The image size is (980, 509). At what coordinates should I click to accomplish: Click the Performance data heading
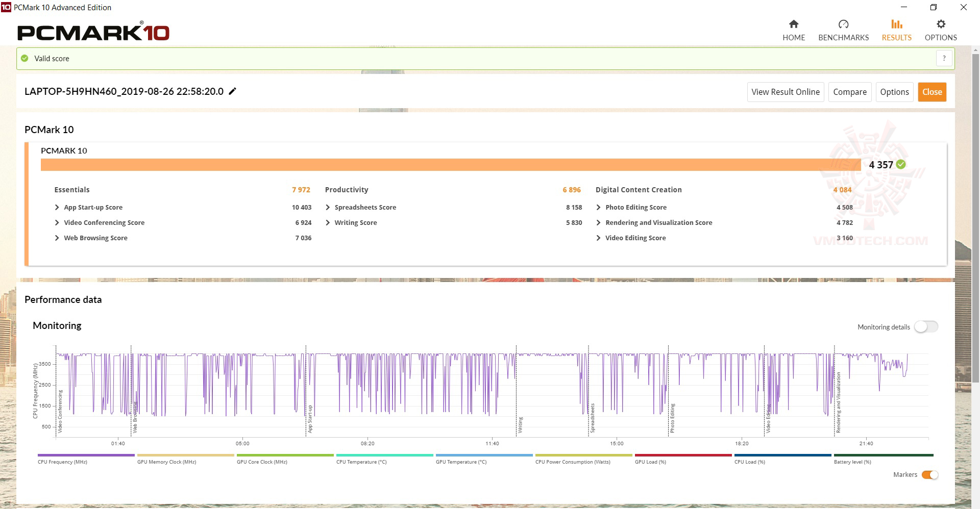[63, 299]
